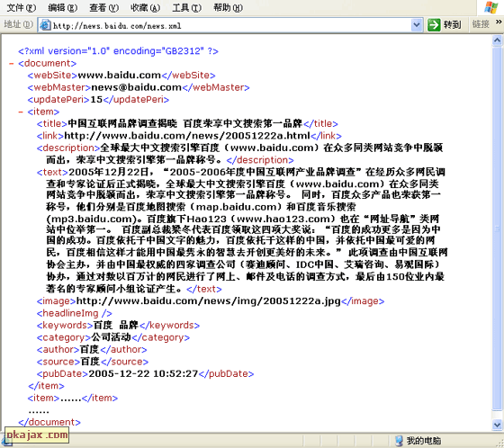The width and height of the screenshot is (504, 448).
Task: Click the vertical scrollbar thumb
Action: [497, 228]
